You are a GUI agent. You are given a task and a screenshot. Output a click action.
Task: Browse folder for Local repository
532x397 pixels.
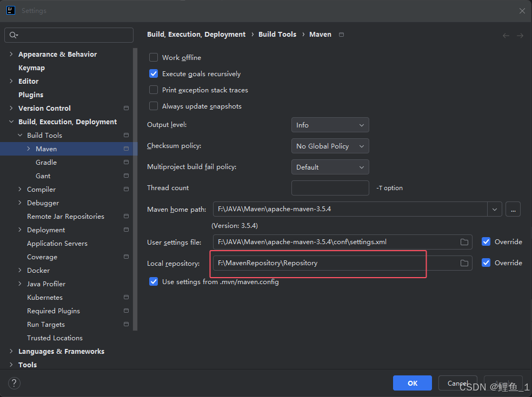click(x=464, y=263)
